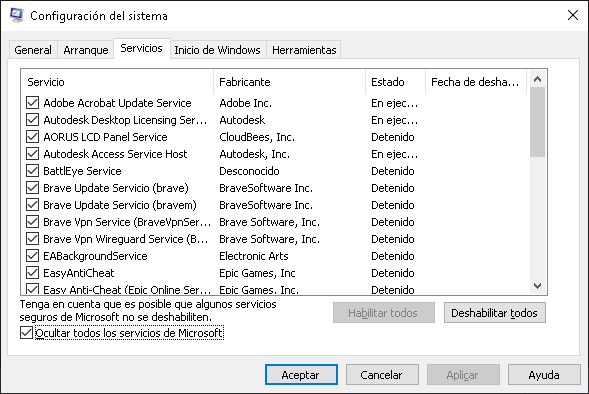Switch to the Herramientas tab
Screen dimensions: 589x394
coord(304,50)
